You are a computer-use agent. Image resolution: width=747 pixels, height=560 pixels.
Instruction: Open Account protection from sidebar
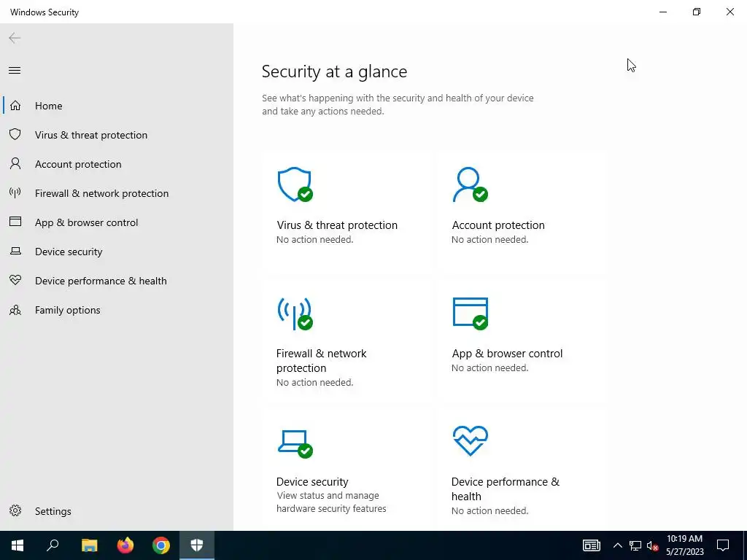click(78, 164)
